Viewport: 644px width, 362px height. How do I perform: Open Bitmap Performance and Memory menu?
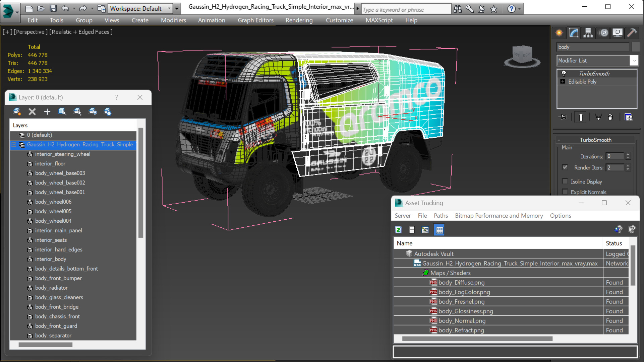tap(499, 216)
